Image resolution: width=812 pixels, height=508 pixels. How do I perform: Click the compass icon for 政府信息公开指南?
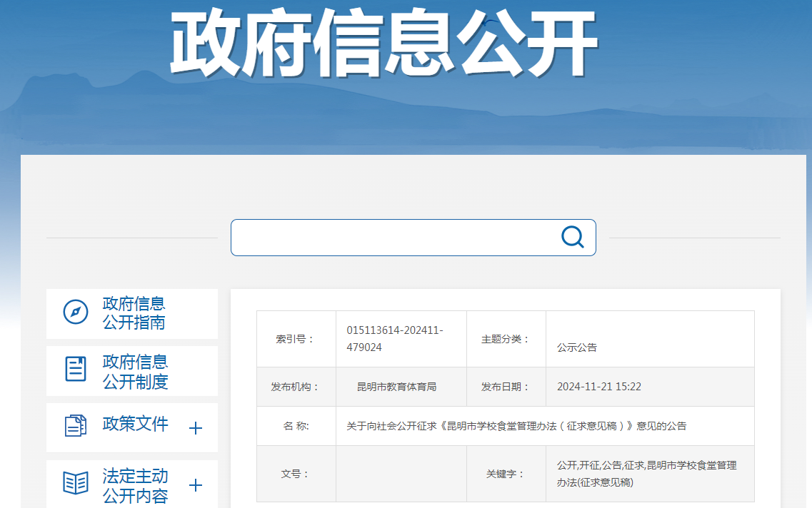76,313
